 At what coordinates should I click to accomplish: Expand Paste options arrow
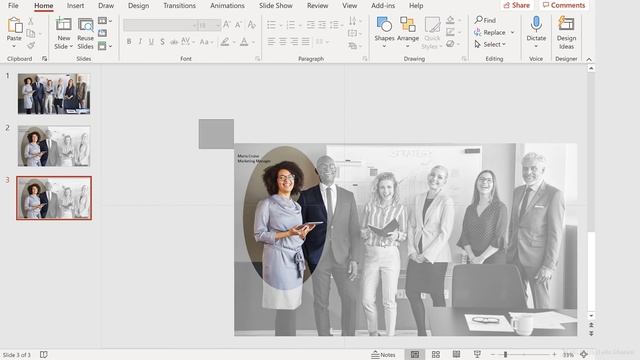click(14, 46)
